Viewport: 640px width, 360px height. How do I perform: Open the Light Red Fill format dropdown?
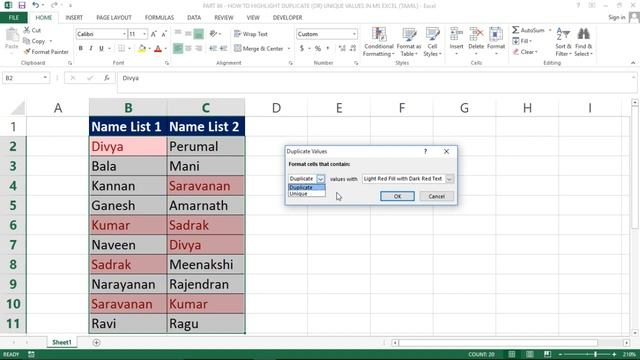[449, 179]
